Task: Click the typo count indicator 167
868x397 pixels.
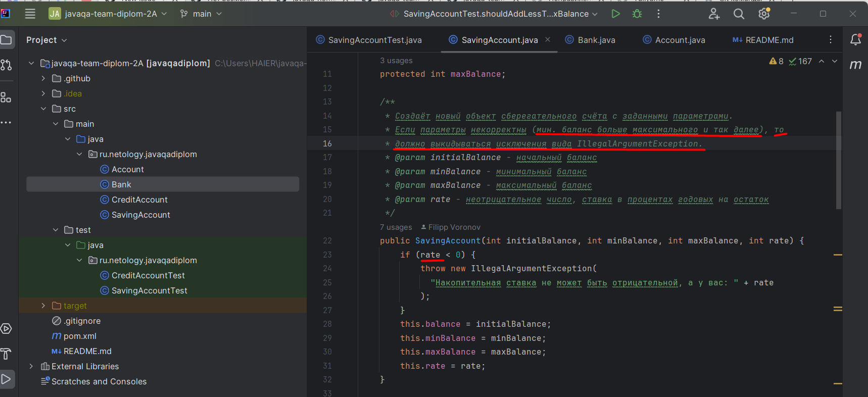Action: click(x=800, y=61)
